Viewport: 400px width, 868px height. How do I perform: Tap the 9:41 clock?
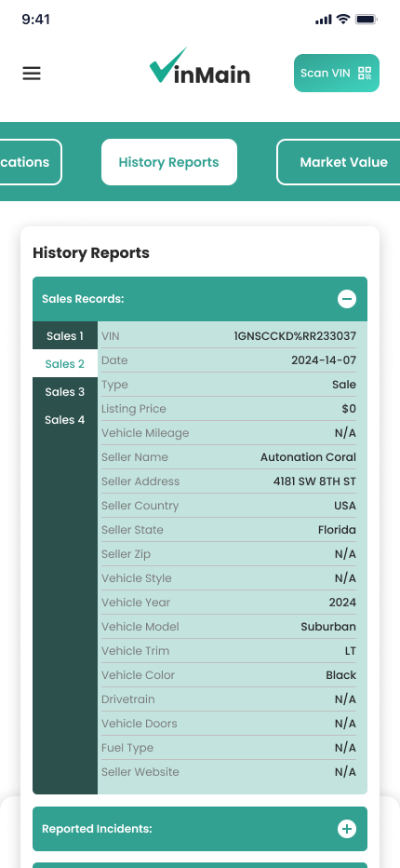pyautogui.click(x=36, y=20)
